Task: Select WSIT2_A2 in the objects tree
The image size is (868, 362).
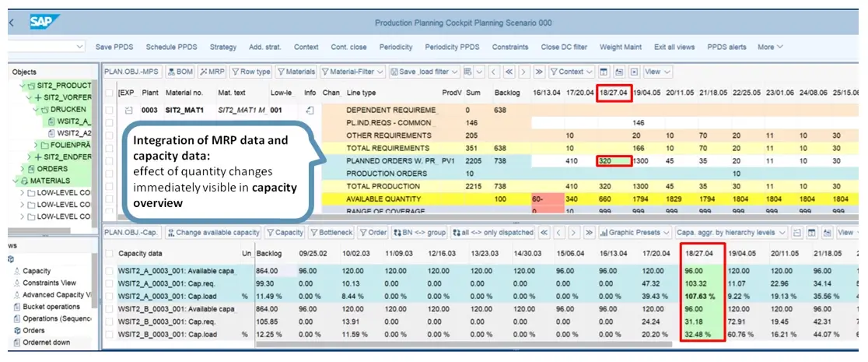Action: pyautogui.click(x=74, y=132)
